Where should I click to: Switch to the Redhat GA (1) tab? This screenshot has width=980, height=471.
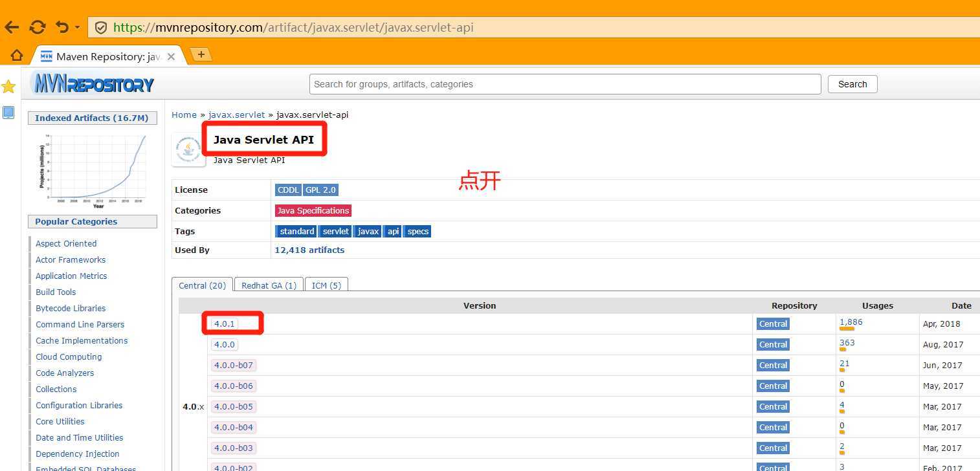point(269,285)
